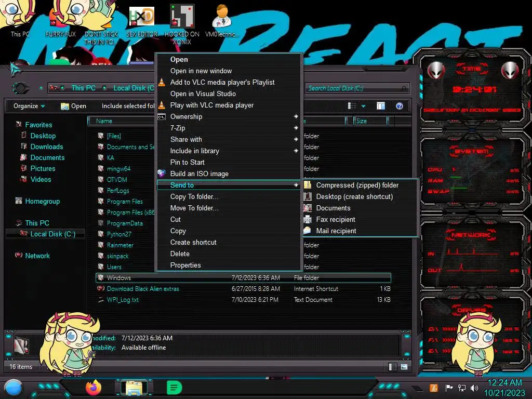Click the Open toolbar button
The width and height of the screenshot is (532, 399).
tap(73, 106)
